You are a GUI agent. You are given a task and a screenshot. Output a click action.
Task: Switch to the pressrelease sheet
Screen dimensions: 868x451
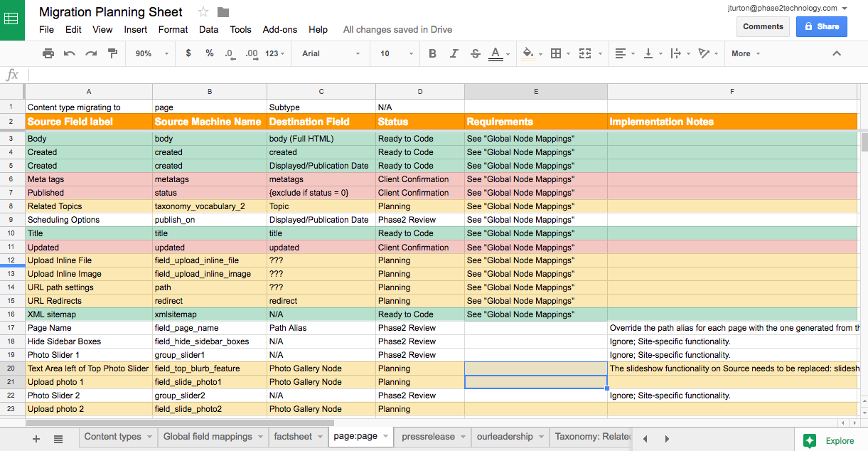pyautogui.click(x=428, y=437)
